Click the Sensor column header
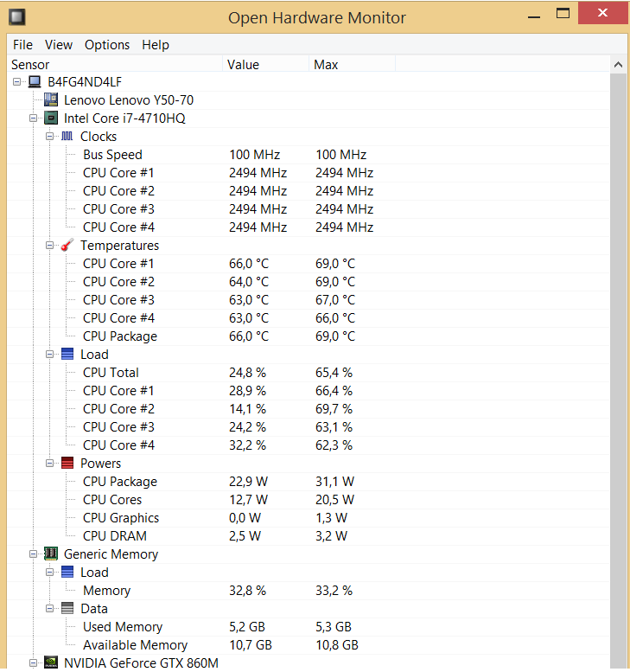The height and width of the screenshot is (672, 630). pos(115,64)
